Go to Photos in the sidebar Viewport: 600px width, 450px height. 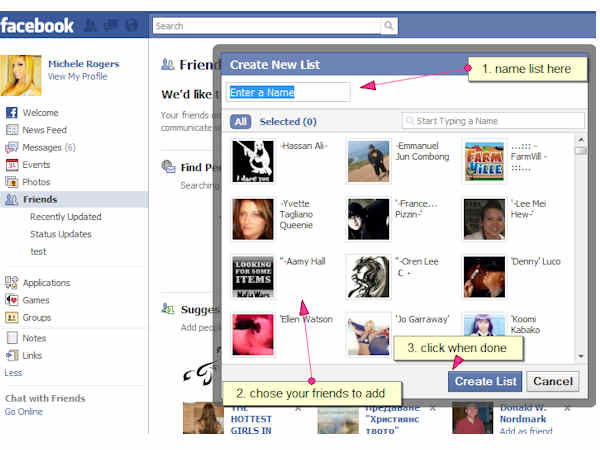coord(36,182)
